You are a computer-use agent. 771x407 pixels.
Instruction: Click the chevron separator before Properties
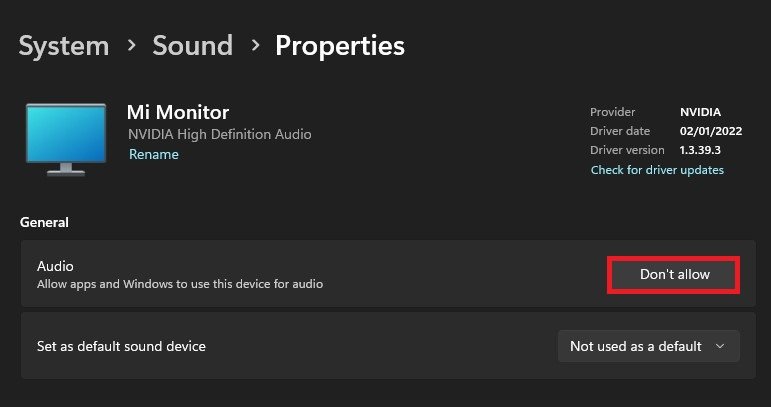[x=254, y=46]
